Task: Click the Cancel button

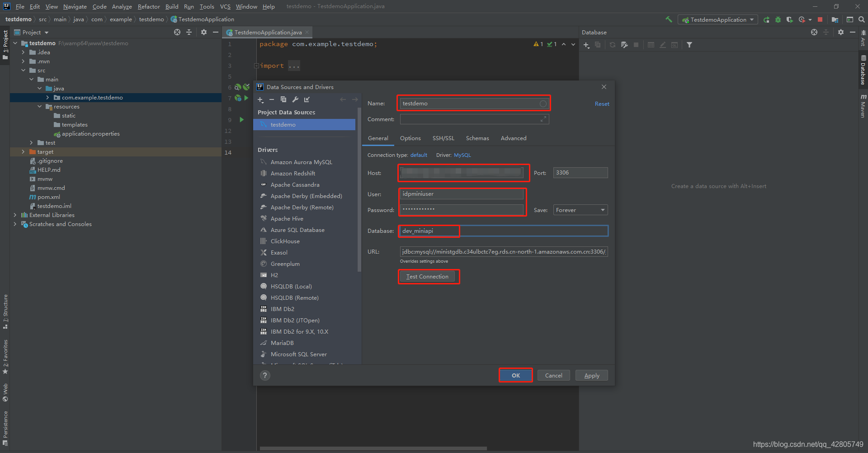Action: (x=554, y=375)
